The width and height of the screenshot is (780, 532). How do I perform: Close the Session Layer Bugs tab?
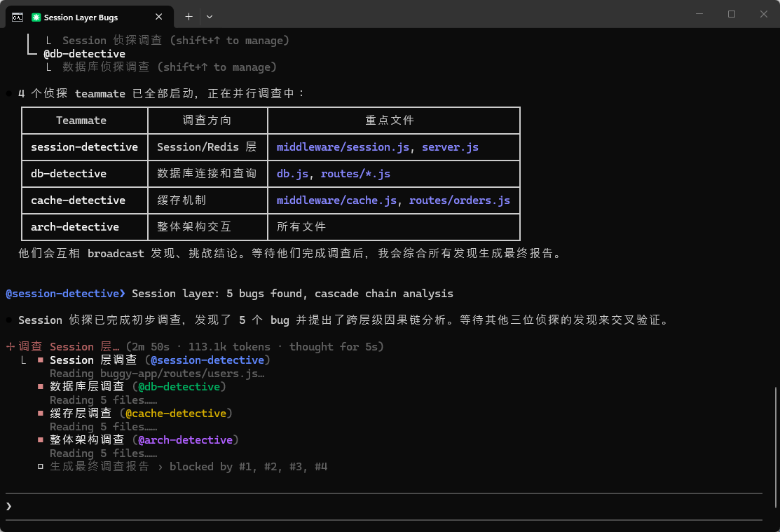point(160,17)
